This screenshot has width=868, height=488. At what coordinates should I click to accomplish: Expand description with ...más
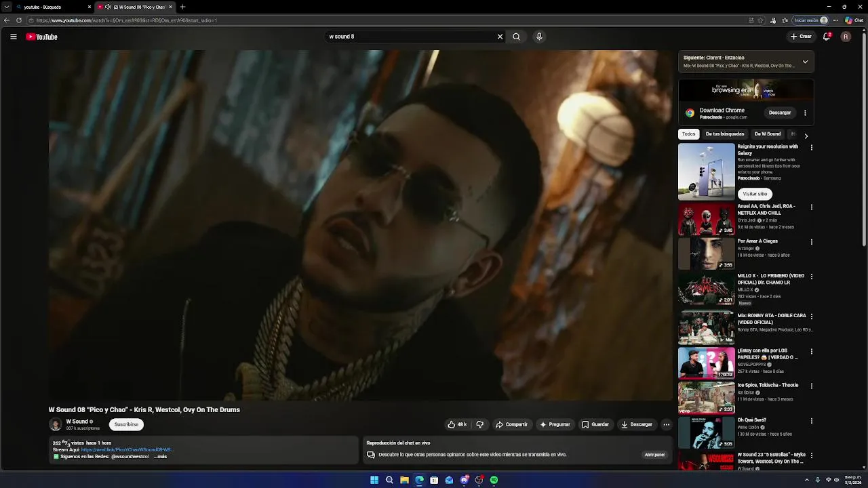160,456
